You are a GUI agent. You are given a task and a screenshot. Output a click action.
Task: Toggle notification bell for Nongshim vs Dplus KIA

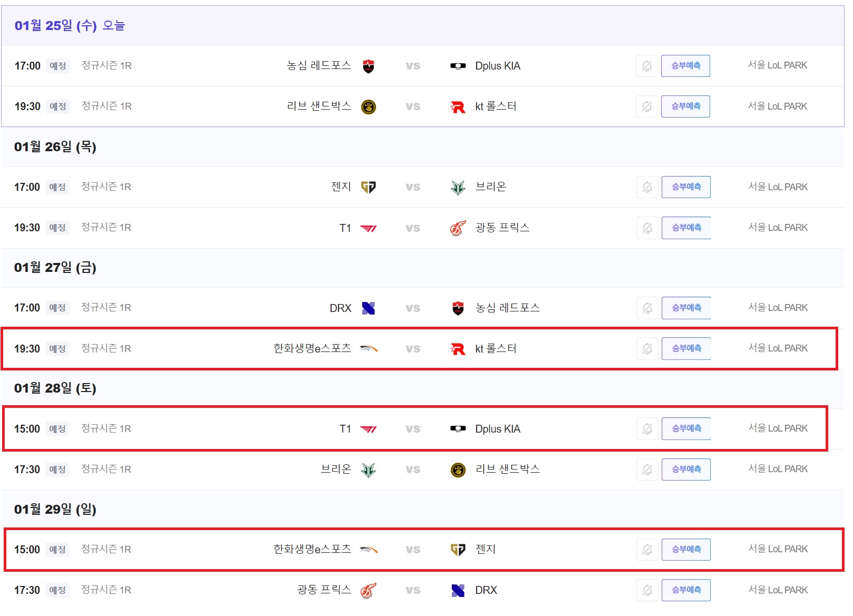(x=646, y=66)
